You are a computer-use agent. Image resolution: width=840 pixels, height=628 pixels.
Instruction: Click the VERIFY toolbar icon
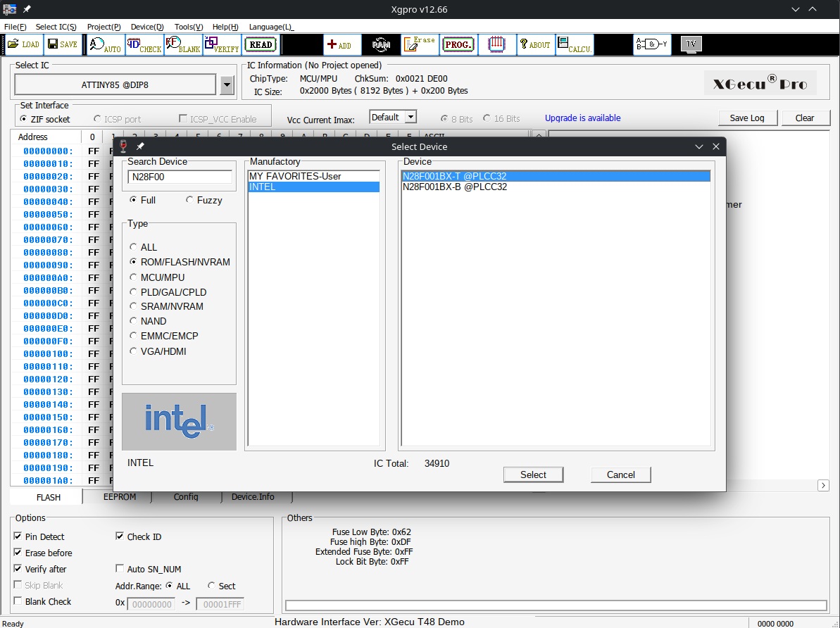click(x=222, y=44)
